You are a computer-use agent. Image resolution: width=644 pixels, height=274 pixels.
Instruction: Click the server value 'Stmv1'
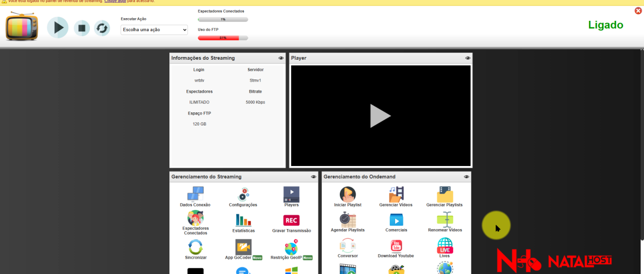(255, 81)
